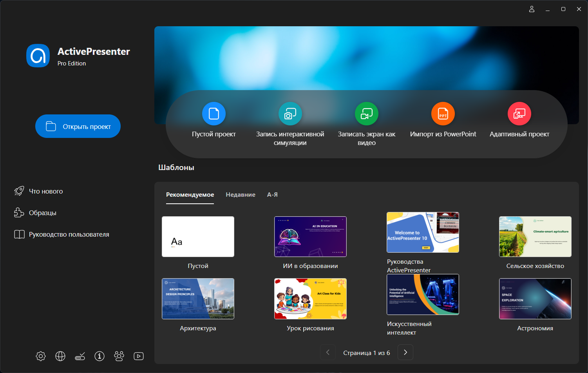Open the user account icon in title bar

point(532,9)
